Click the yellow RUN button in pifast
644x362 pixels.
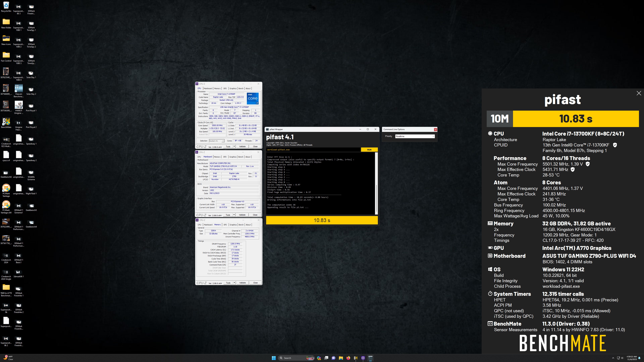pyautogui.click(x=369, y=150)
